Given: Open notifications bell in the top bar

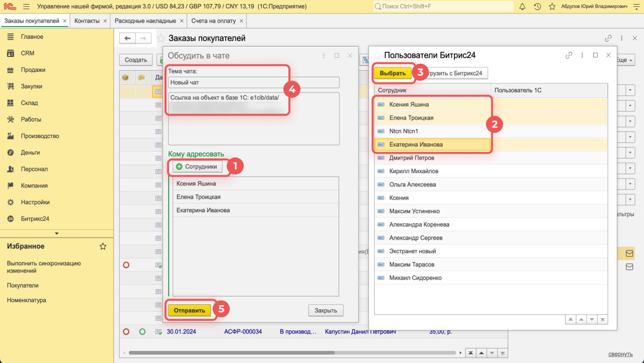Looking at the screenshot, I should coord(522,7).
